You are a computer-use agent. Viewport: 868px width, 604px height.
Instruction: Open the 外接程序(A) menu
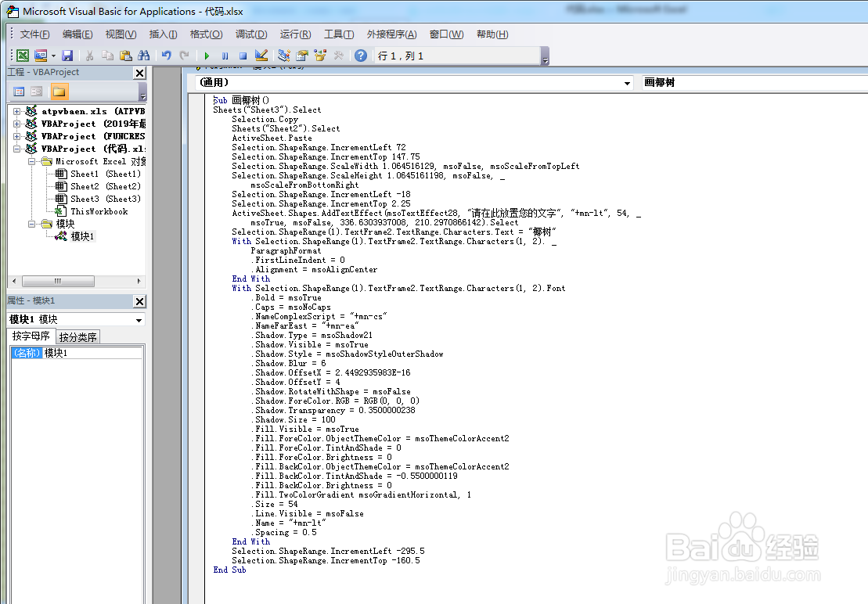[391, 34]
